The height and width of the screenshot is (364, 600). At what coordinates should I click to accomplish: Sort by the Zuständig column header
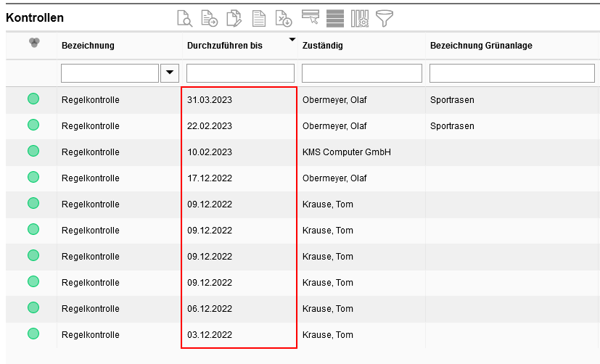tap(322, 46)
